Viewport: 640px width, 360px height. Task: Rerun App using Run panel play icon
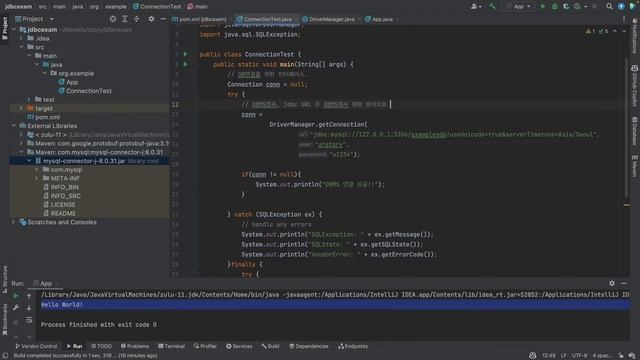tap(16, 296)
